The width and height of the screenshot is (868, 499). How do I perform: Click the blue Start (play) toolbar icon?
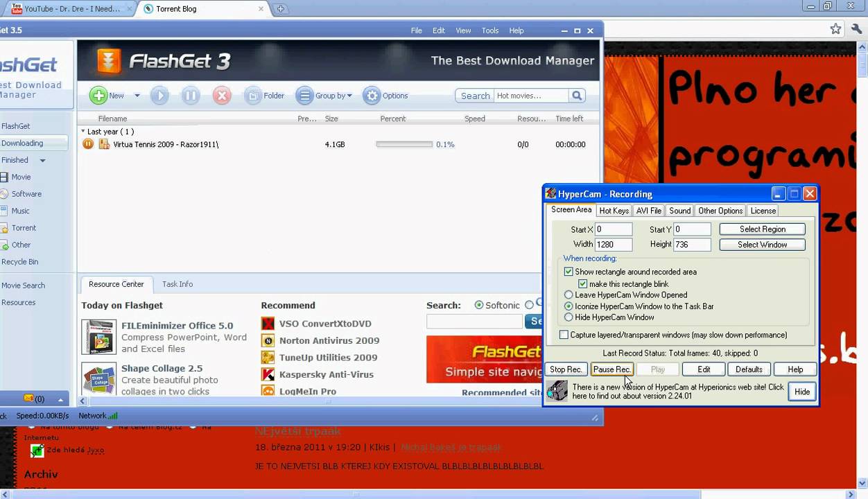coord(159,96)
